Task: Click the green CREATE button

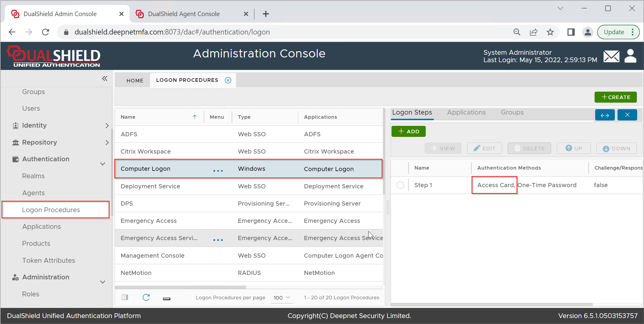Action: click(615, 97)
